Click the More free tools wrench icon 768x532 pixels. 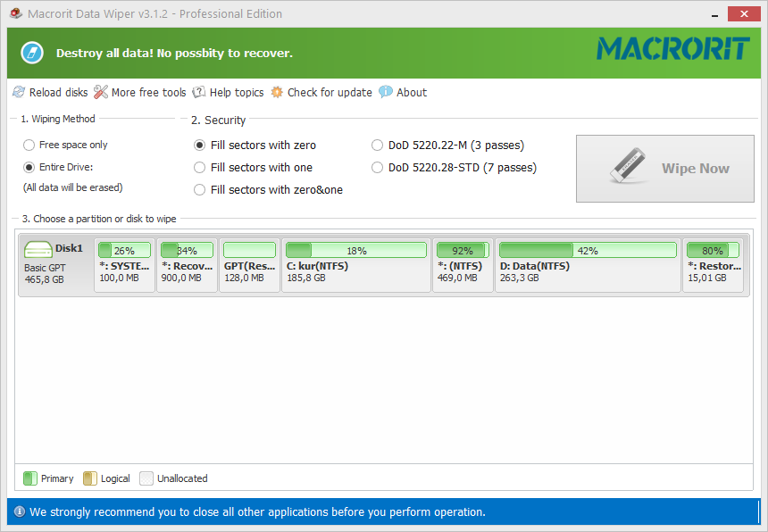click(100, 92)
